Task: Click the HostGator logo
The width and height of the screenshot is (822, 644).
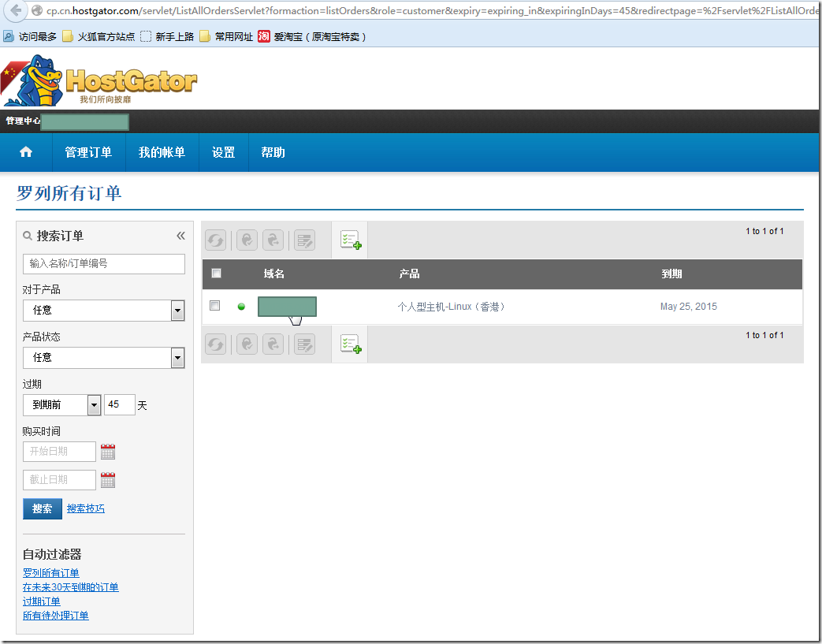Action: click(x=99, y=80)
